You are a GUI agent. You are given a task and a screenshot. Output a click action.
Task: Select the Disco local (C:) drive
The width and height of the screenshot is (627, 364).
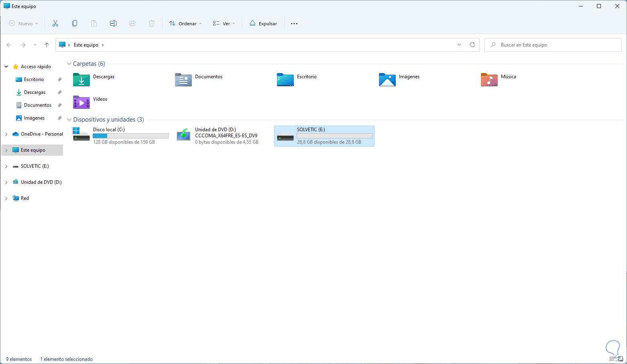click(121, 136)
